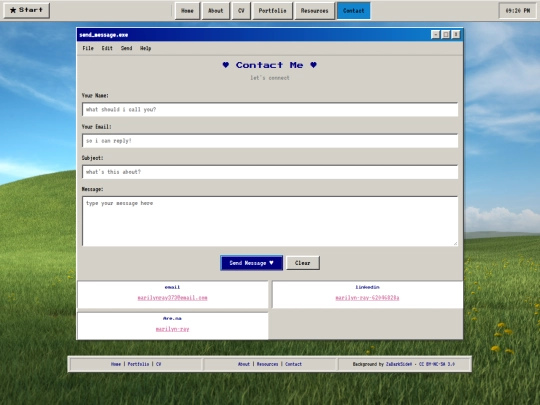Go to the About tab in the top nav
540x405 pixels.
(216, 11)
